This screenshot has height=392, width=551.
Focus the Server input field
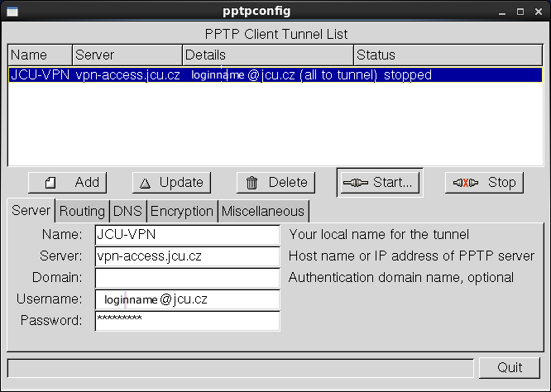tap(187, 256)
